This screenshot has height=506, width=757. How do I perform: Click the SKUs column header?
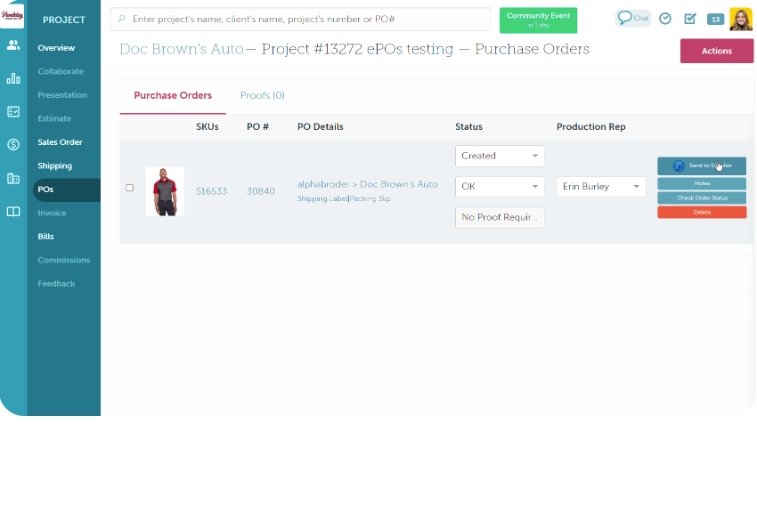click(x=207, y=127)
